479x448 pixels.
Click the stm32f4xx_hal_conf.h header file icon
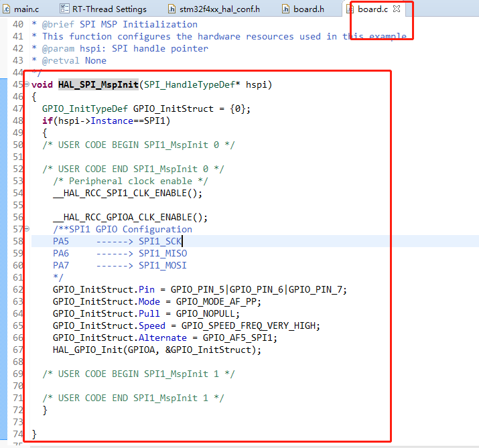[172, 9]
